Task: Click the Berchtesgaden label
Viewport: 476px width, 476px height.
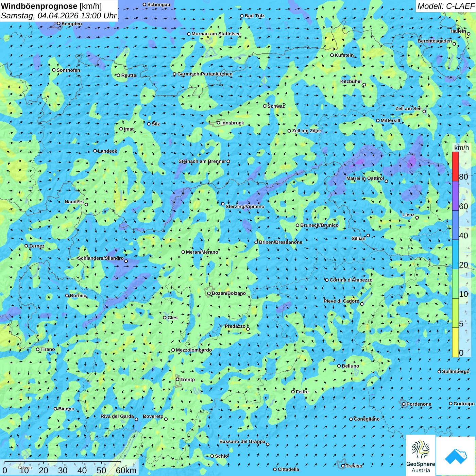Action: (x=435, y=41)
